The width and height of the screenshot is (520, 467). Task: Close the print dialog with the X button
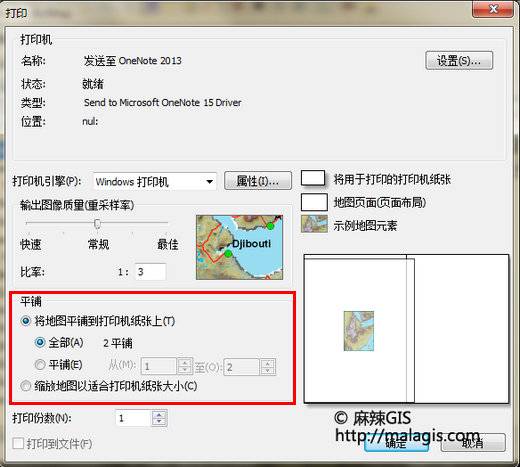(493, 9)
